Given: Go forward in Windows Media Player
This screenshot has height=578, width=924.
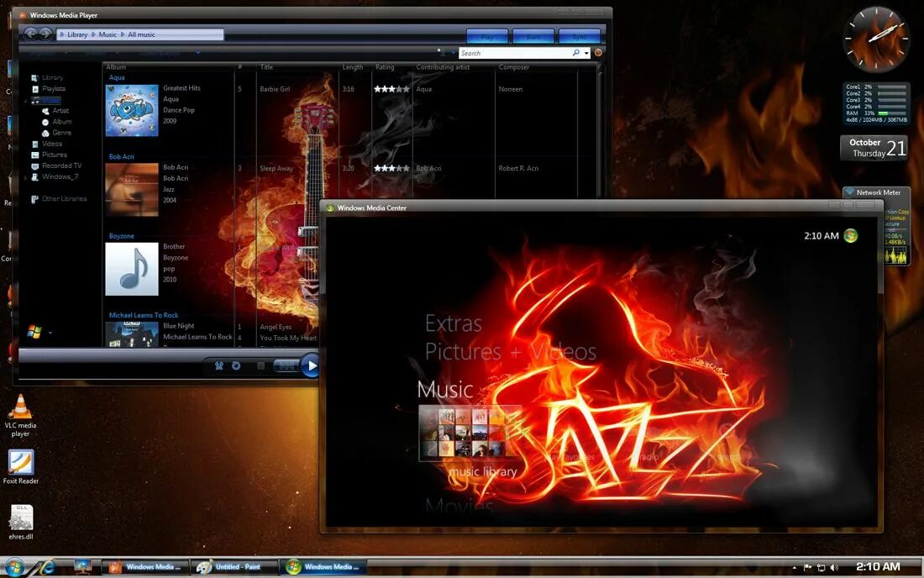Looking at the screenshot, I should coord(45,34).
